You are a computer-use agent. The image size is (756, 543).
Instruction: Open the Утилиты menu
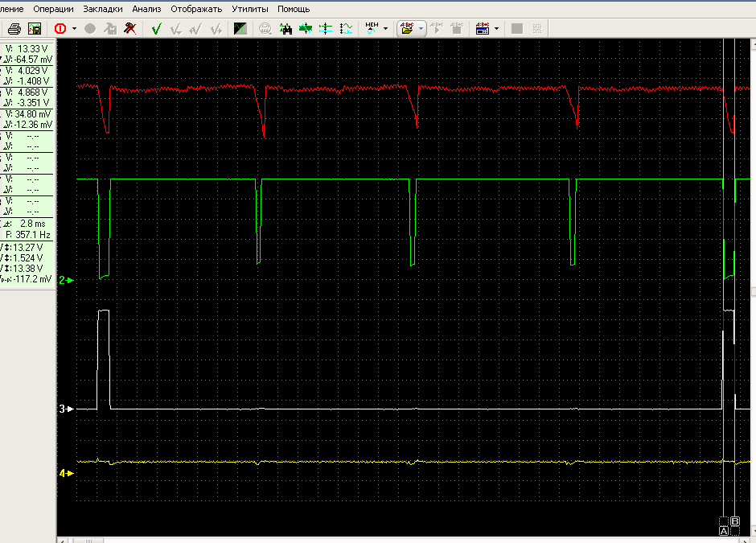249,9
